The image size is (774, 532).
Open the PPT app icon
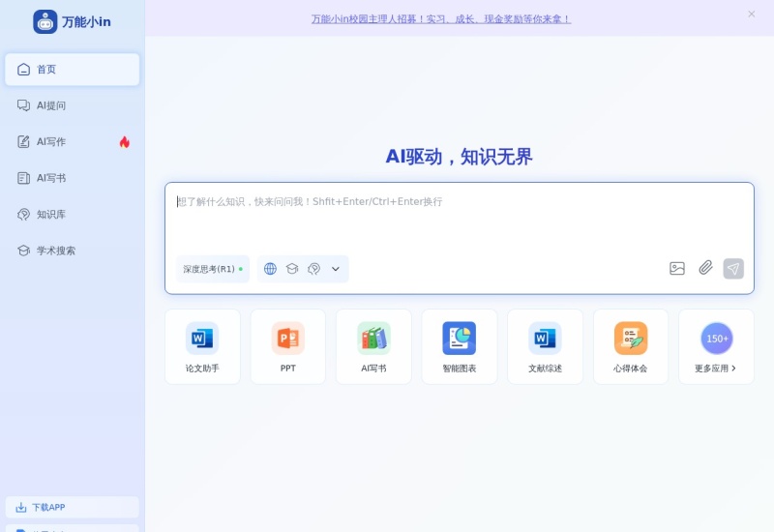pos(287,339)
